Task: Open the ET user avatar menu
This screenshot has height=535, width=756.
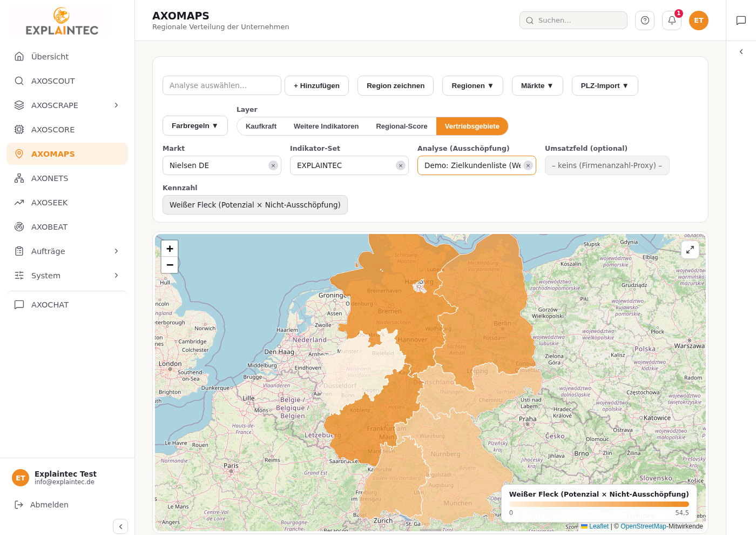Action: pyautogui.click(x=699, y=21)
